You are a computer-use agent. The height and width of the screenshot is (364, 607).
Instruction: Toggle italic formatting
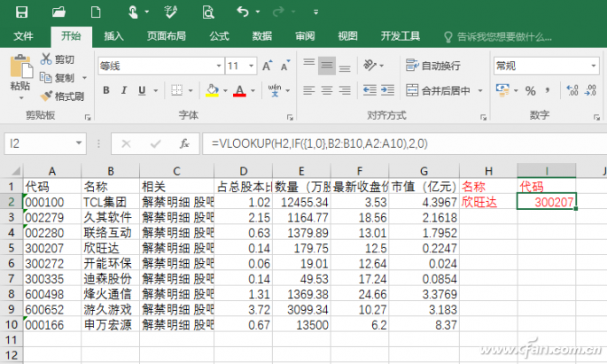[124, 90]
